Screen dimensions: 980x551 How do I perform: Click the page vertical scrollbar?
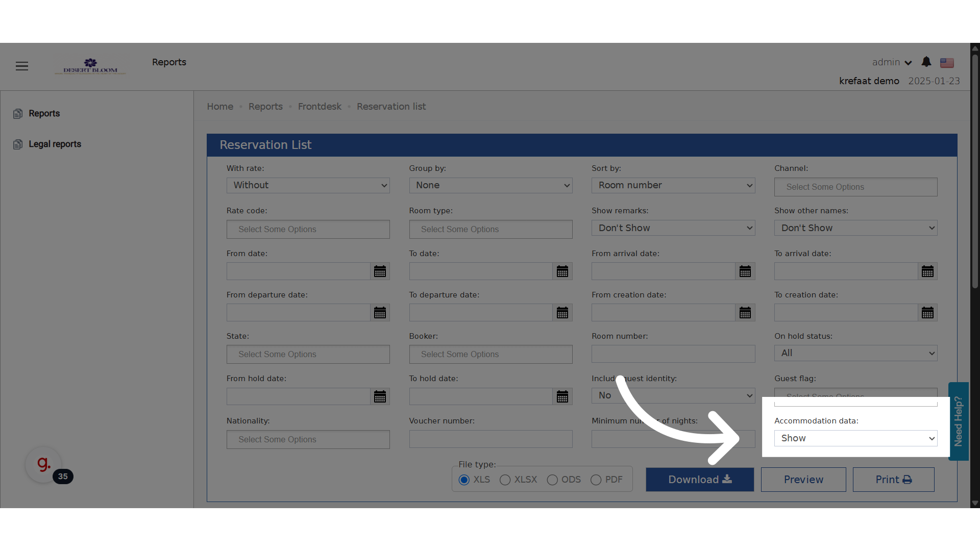click(x=975, y=171)
